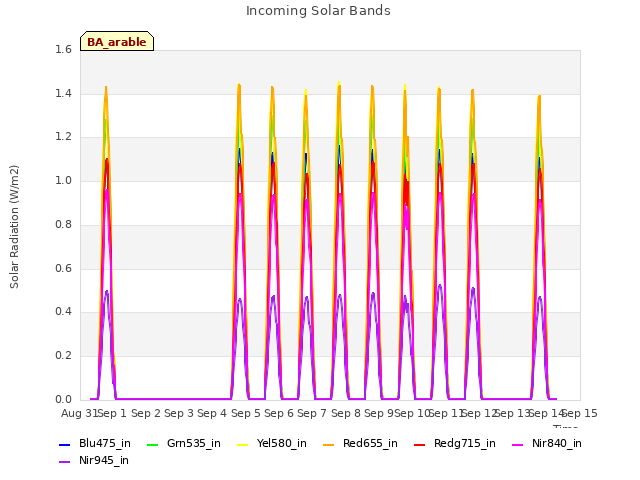Click the 0.0 y-axis tick label

pyautogui.click(x=63, y=400)
